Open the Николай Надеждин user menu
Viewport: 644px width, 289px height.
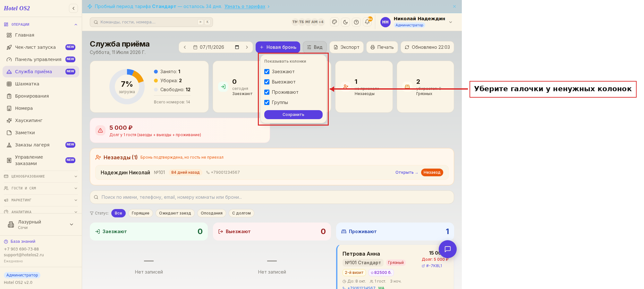coord(416,22)
